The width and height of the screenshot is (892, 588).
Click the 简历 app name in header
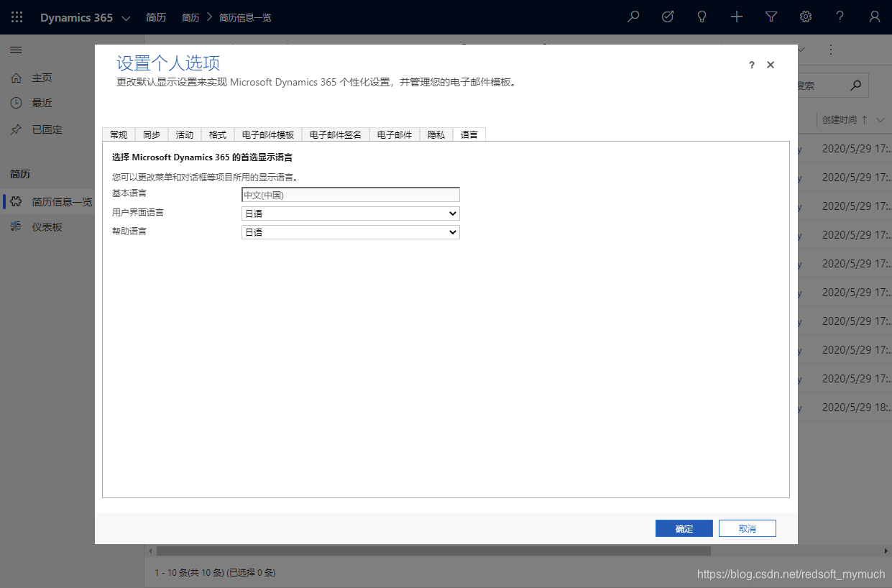pos(156,18)
